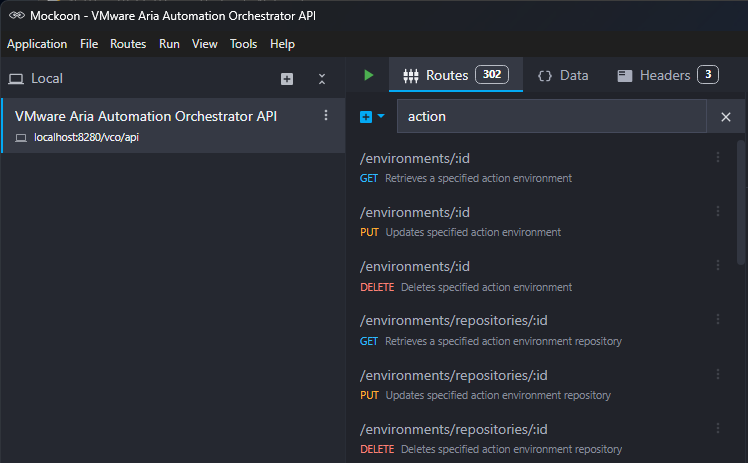
Task: Switch to the Headers tab
Action: 667,75
